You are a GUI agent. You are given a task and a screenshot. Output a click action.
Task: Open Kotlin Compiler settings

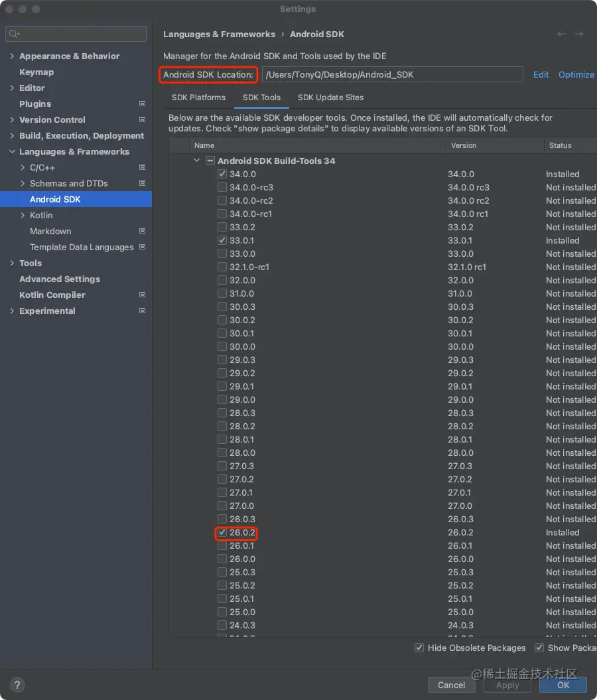(x=52, y=295)
